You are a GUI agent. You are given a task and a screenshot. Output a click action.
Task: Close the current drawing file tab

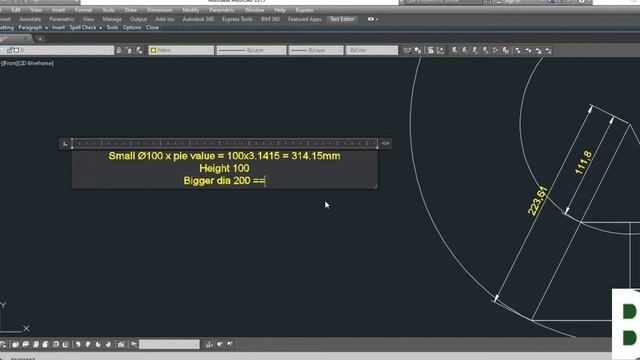[x=25, y=38]
